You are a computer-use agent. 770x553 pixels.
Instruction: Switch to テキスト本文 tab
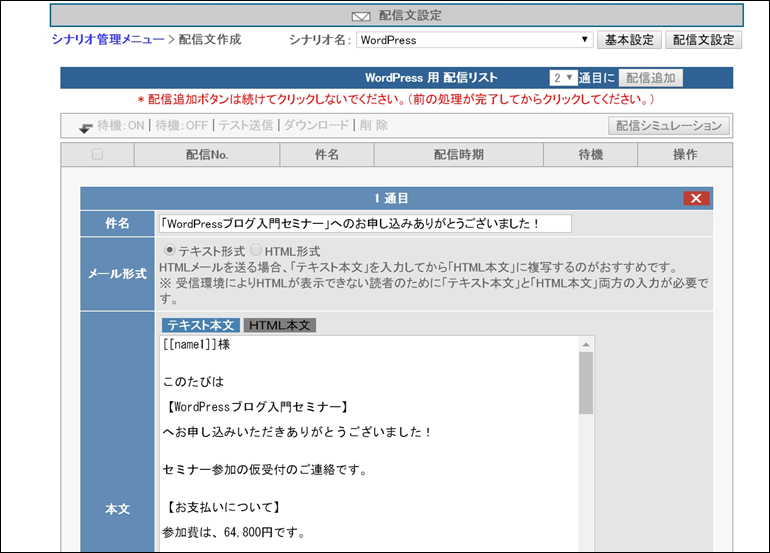tap(201, 325)
